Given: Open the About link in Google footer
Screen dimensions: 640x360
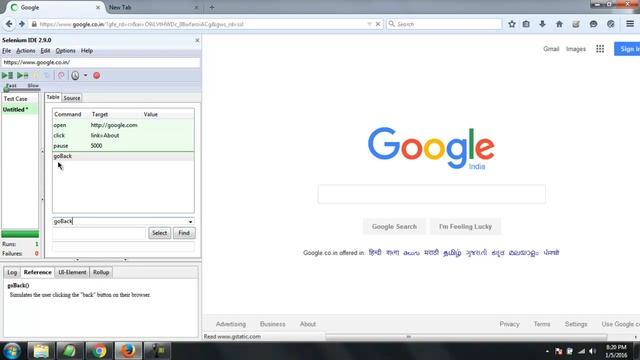Looking at the screenshot, I should click(x=308, y=324).
